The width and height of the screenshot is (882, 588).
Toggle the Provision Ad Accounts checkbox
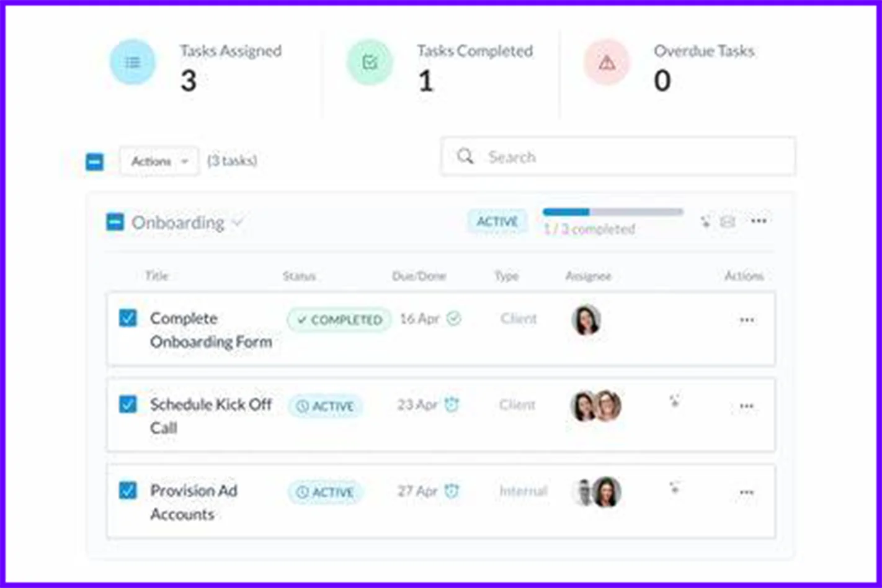pos(128,491)
